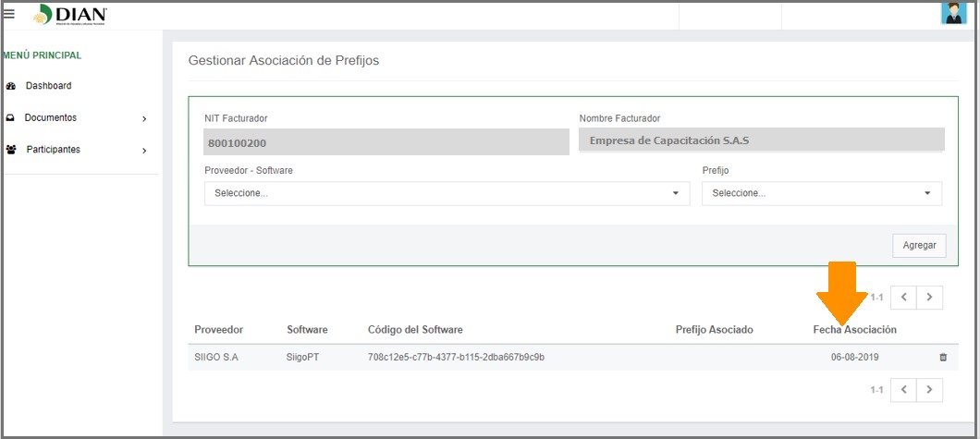Open the Documentos menu item

(x=51, y=118)
